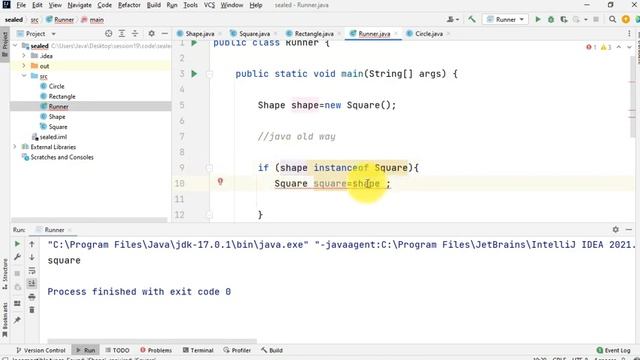Click the error count indicator in editor
The image size is (640, 360).
(x=591, y=47)
